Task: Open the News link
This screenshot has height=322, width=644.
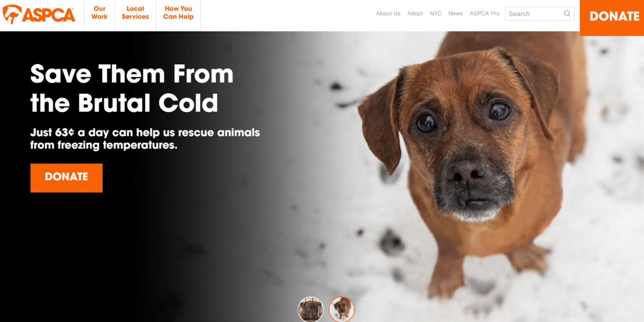Action: pos(455,14)
